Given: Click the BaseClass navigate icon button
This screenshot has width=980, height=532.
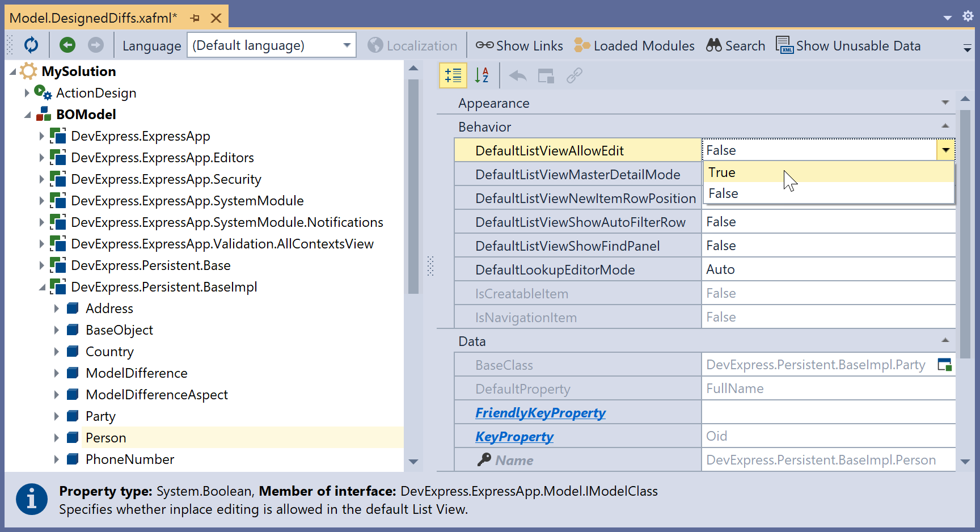Looking at the screenshot, I should (x=944, y=365).
